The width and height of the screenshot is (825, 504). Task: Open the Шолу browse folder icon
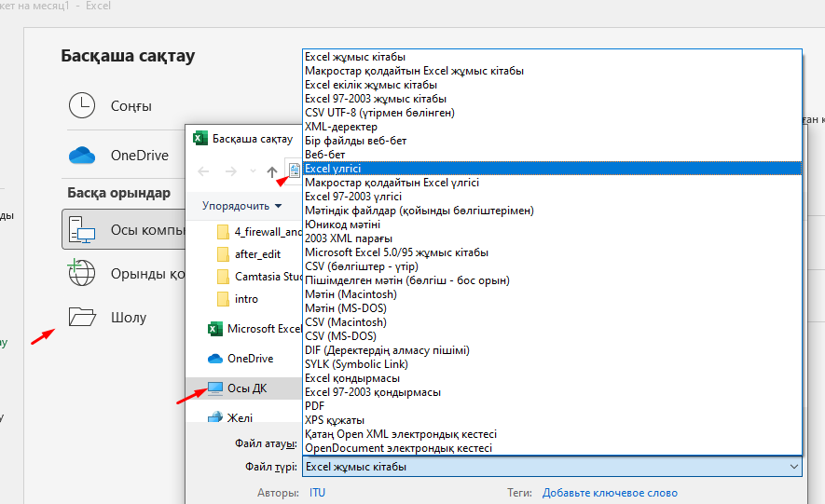(82, 317)
